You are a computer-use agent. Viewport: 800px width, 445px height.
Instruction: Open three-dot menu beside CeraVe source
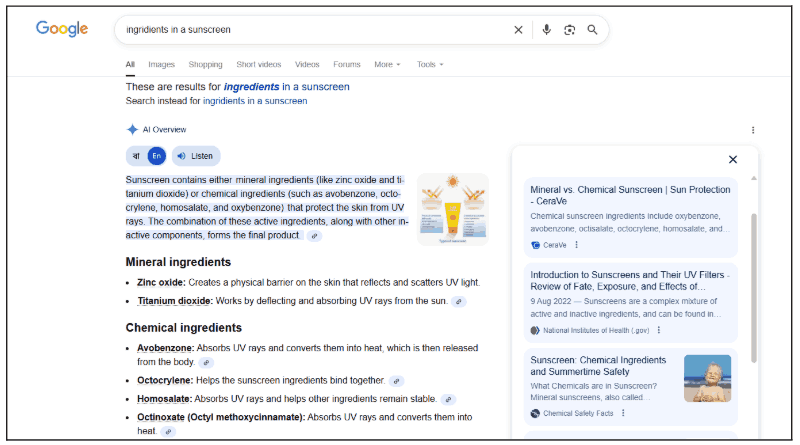(x=577, y=245)
